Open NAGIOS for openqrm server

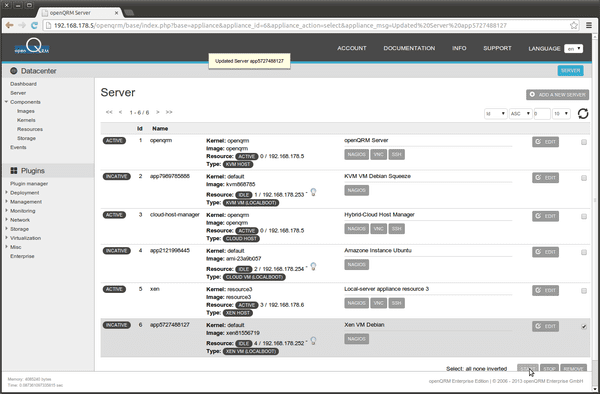pyautogui.click(x=356, y=155)
